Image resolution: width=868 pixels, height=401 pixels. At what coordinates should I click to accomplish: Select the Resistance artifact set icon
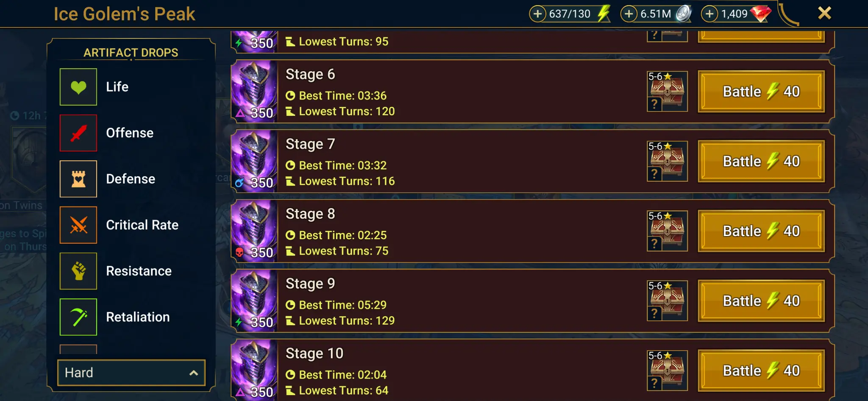coord(78,271)
